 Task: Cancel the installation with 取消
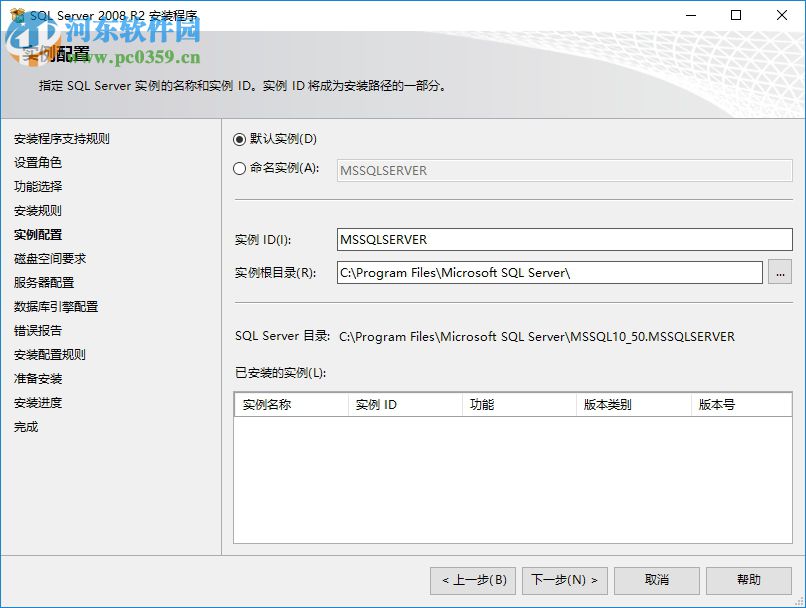(657, 580)
